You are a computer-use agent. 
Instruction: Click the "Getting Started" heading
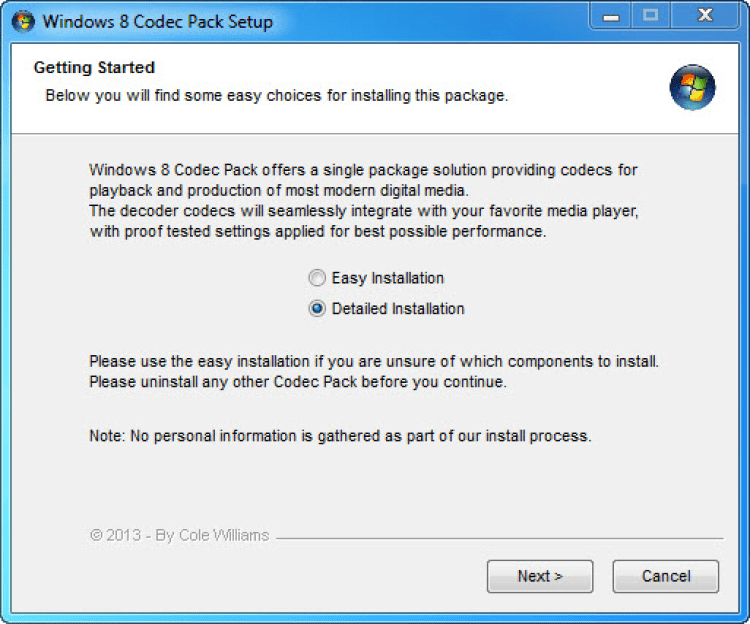(94, 68)
